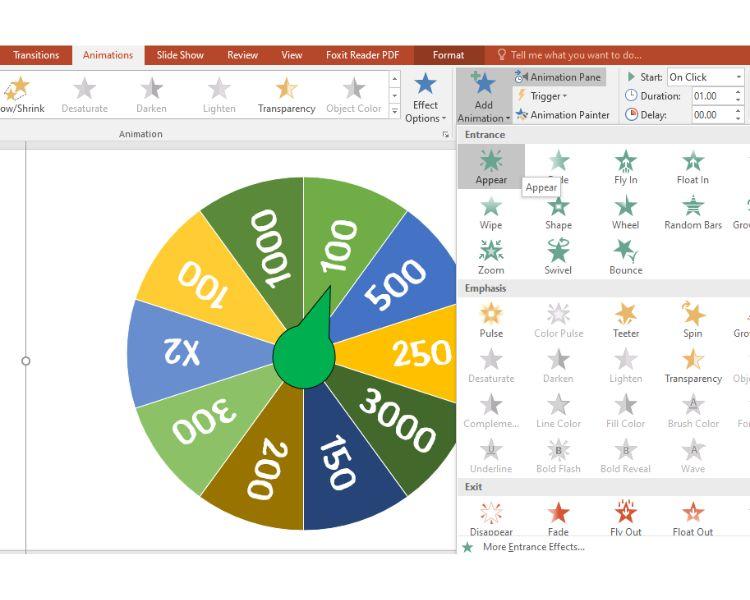Image resolution: width=750 pixels, height=600 pixels.
Task: Select Lighten in the ribbon gallery
Action: pos(219,95)
